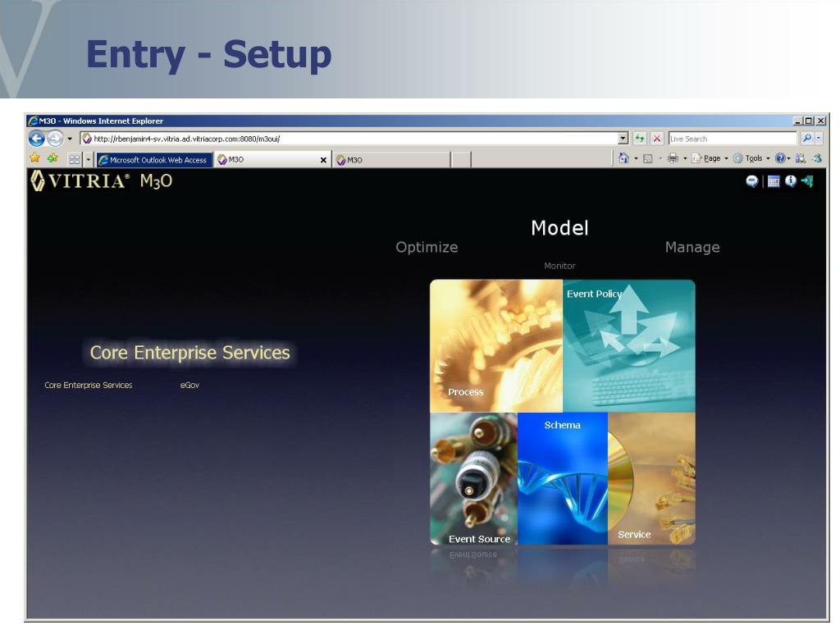Click the Print icon
840x630 pixels.
pyautogui.click(x=673, y=158)
